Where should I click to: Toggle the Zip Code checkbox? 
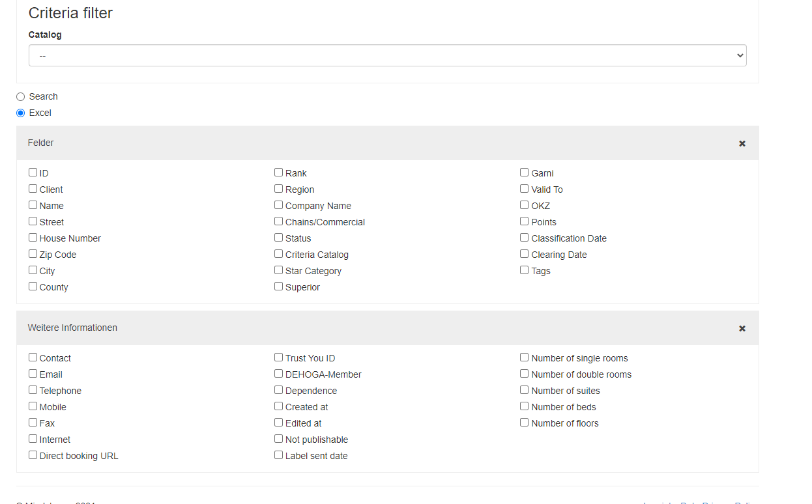33,254
